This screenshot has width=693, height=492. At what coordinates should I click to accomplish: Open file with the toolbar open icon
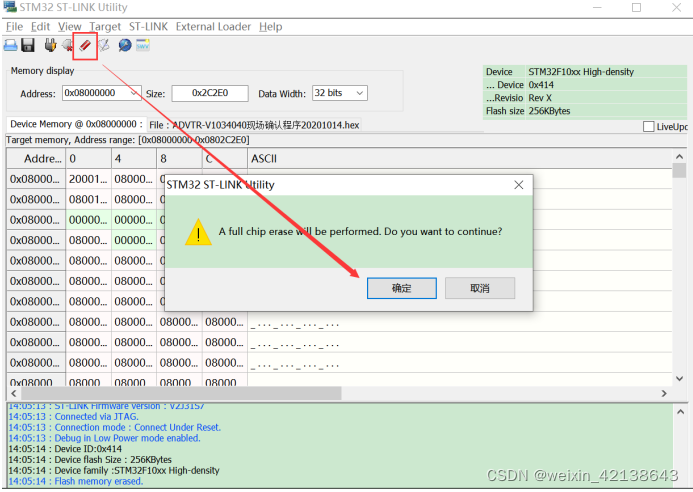click(x=11, y=45)
